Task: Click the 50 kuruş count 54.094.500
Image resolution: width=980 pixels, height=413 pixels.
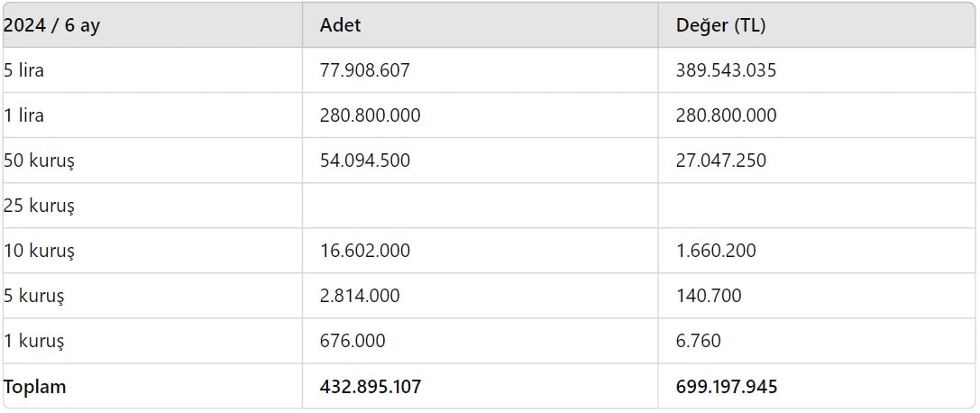Action: coord(365,161)
